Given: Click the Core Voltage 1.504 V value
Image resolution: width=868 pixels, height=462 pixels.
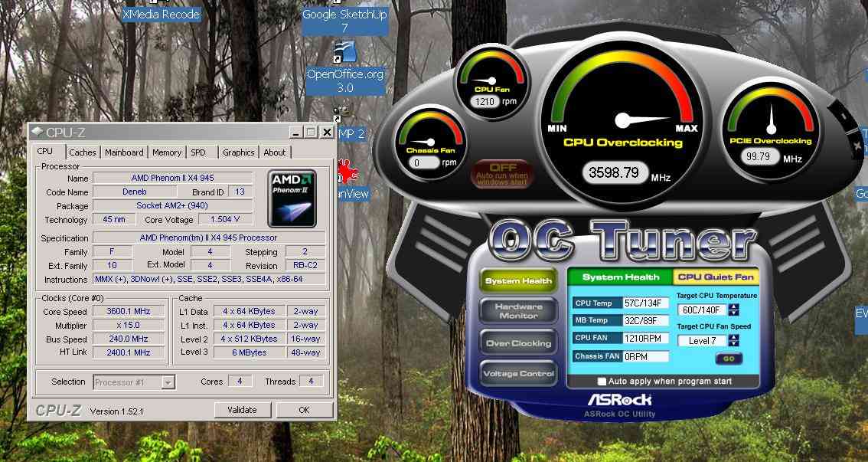Looking at the screenshot, I should pyautogui.click(x=225, y=219).
